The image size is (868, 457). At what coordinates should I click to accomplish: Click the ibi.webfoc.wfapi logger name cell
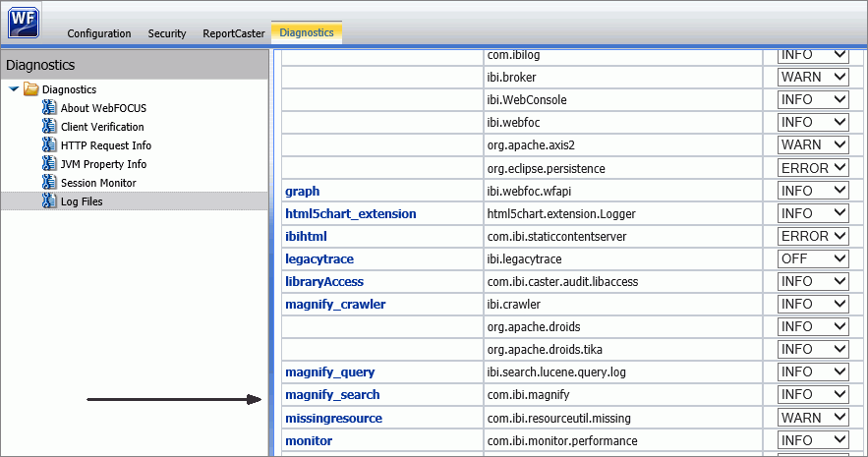click(623, 191)
